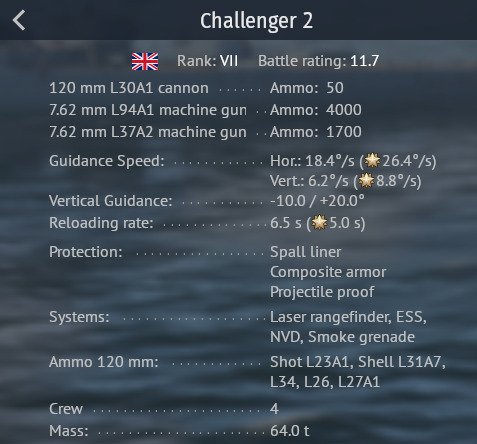Click the Crew value 4
This screenshot has width=477, height=444.
(274, 409)
